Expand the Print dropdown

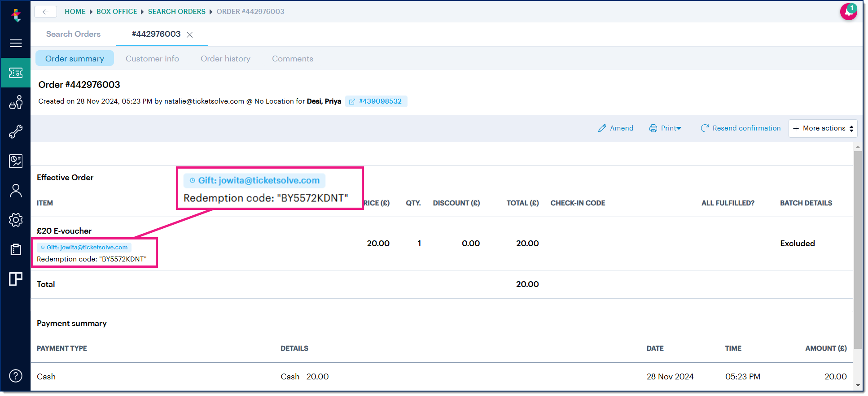point(665,128)
